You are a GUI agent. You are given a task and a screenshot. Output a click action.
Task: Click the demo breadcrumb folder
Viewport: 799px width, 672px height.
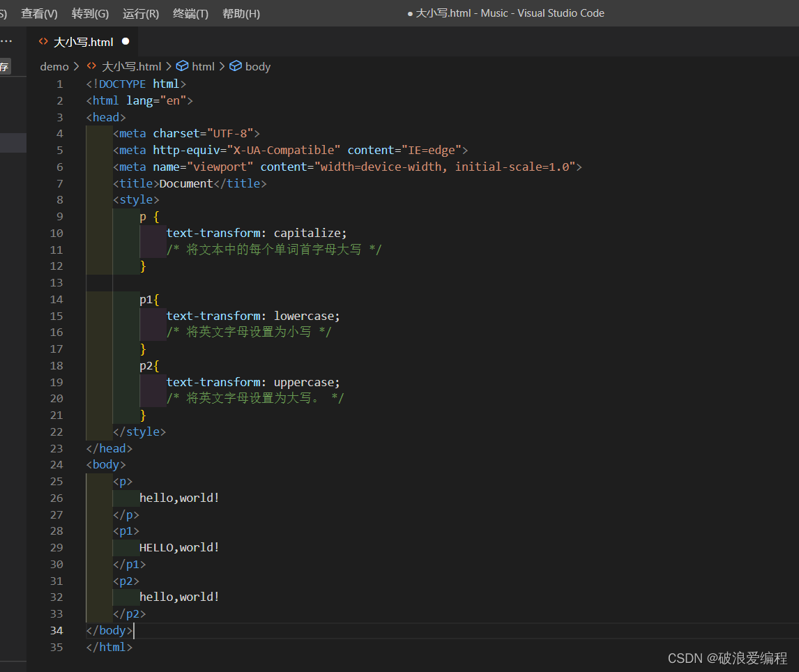pyautogui.click(x=54, y=67)
